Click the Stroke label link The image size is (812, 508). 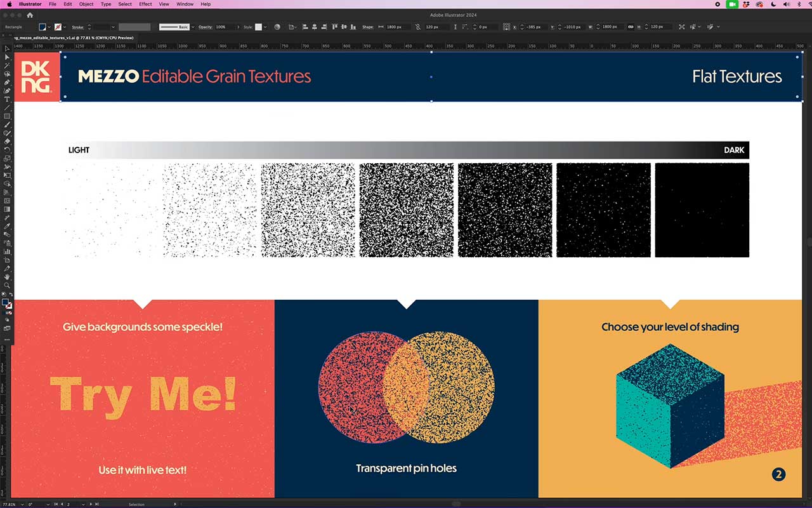click(77, 27)
